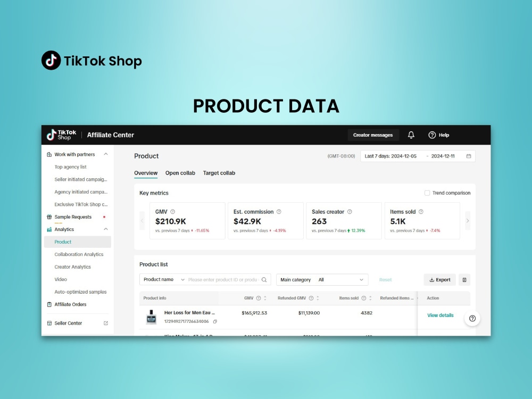Click the Export button
The image size is (532, 399).
[440, 280]
